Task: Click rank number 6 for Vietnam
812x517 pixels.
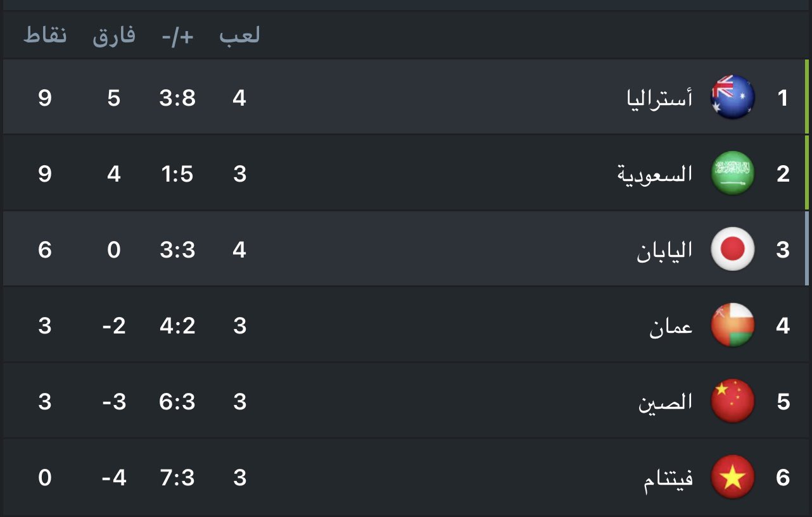Action: pos(783,478)
